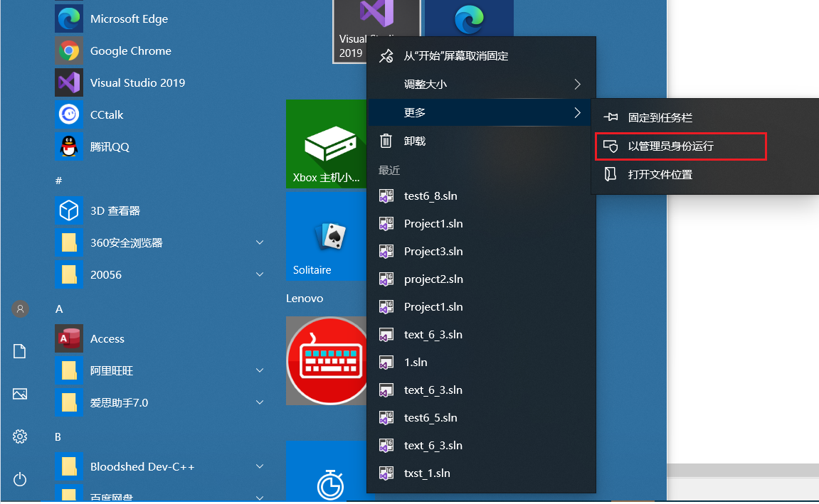Open the 调整大小 submenu
The width and height of the screenshot is (819, 504).
point(482,84)
